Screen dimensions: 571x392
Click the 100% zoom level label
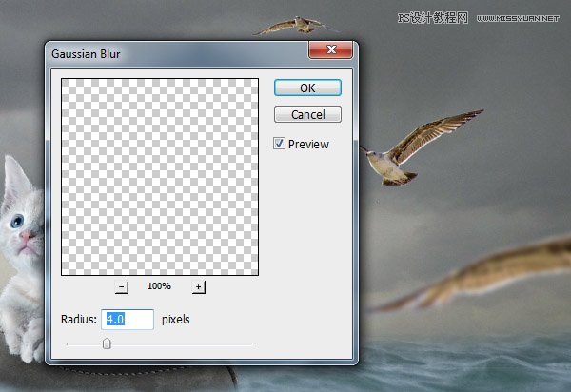tap(159, 286)
